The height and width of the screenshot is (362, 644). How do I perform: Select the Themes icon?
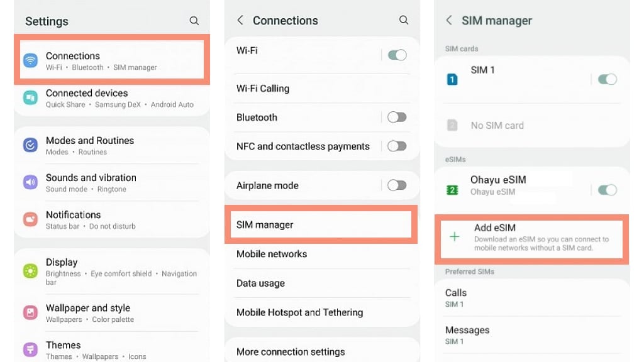[x=30, y=350]
